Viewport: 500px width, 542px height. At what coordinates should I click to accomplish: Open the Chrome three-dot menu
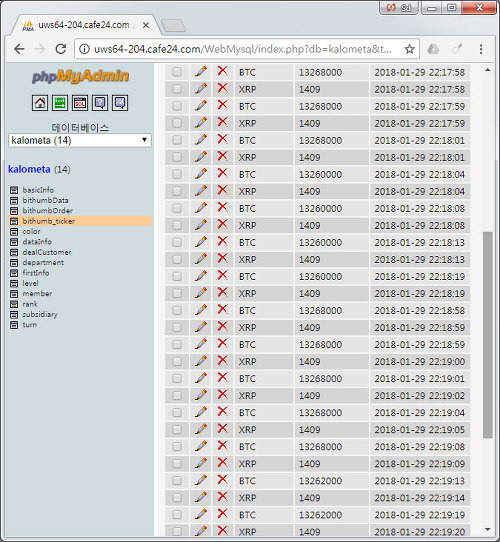click(x=481, y=49)
